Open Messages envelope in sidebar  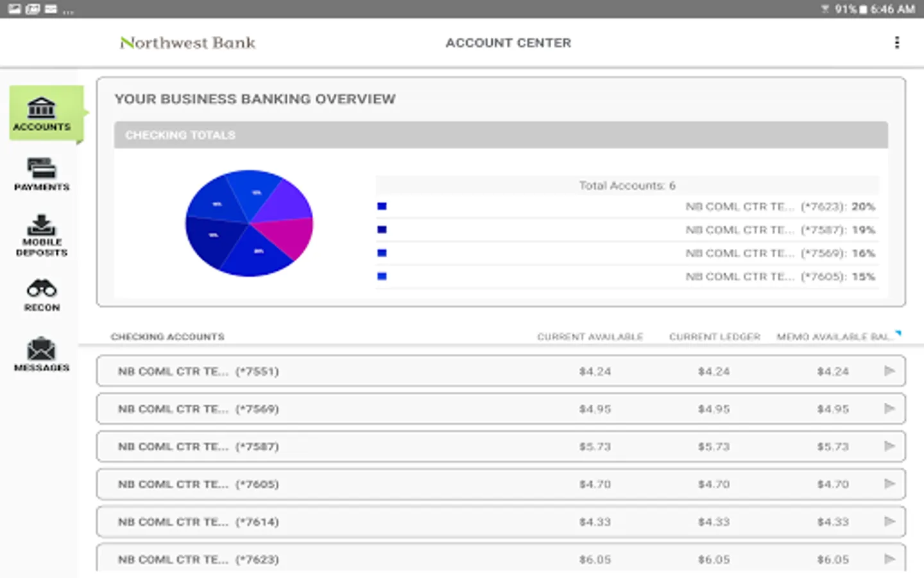(x=42, y=355)
